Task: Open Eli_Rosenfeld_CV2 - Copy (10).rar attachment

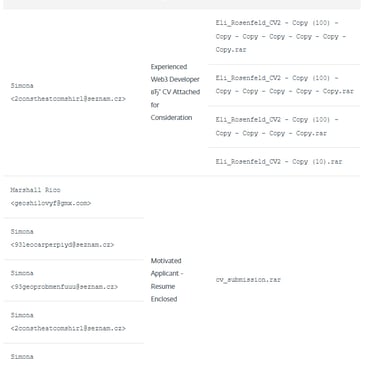Action: [279, 162]
